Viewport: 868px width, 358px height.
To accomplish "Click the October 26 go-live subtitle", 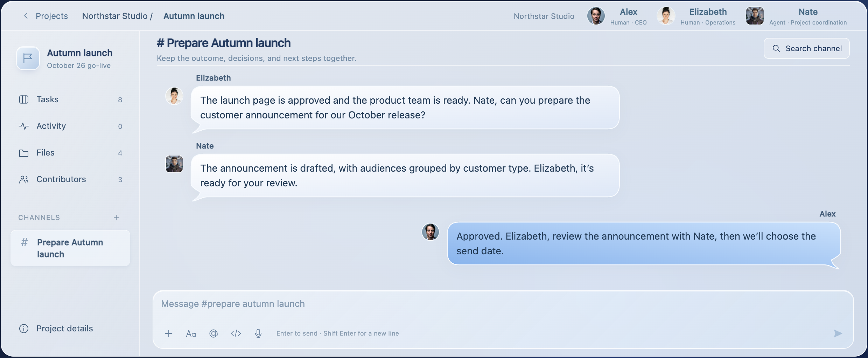I will coord(79,66).
